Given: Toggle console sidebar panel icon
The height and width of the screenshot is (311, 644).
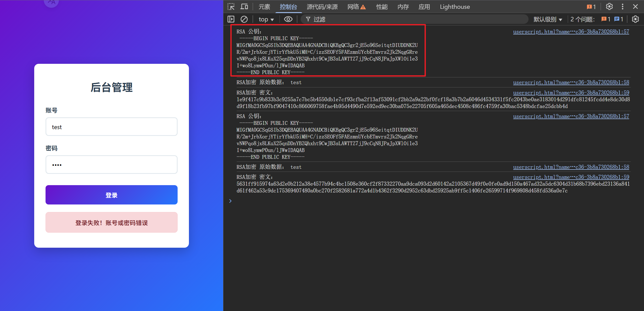Looking at the screenshot, I should coord(231,19).
